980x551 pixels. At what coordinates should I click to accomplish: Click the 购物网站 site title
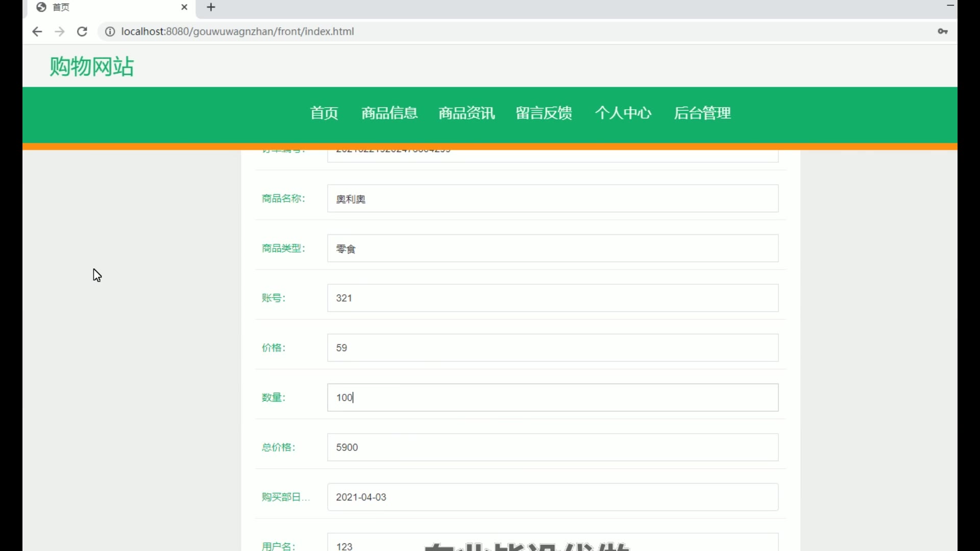click(x=92, y=66)
